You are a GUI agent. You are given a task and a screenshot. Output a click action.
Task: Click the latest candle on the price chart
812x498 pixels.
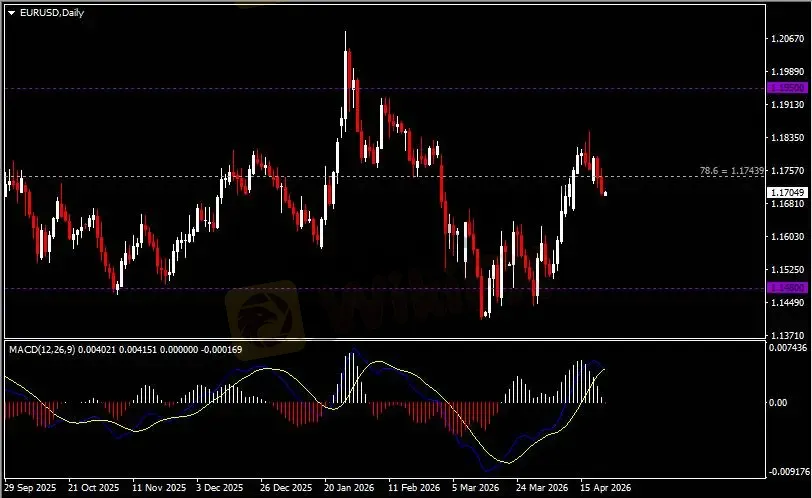pyautogui.click(x=604, y=193)
